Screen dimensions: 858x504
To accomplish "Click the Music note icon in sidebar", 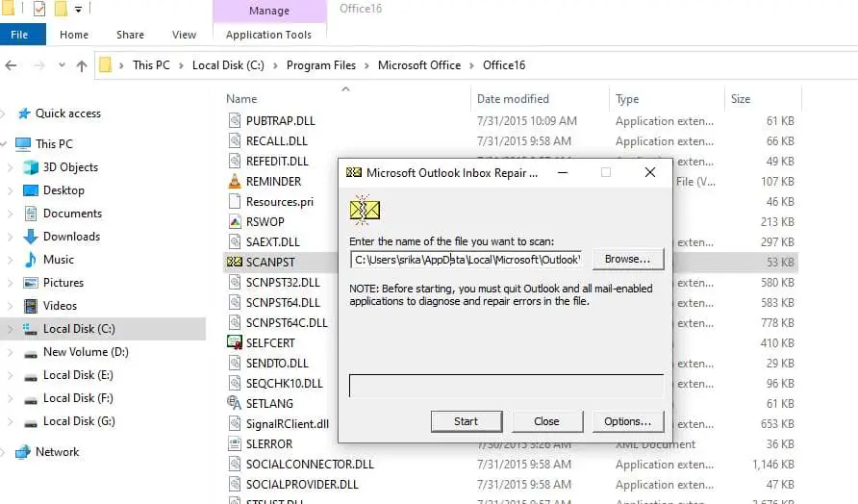I will pos(30,260).
